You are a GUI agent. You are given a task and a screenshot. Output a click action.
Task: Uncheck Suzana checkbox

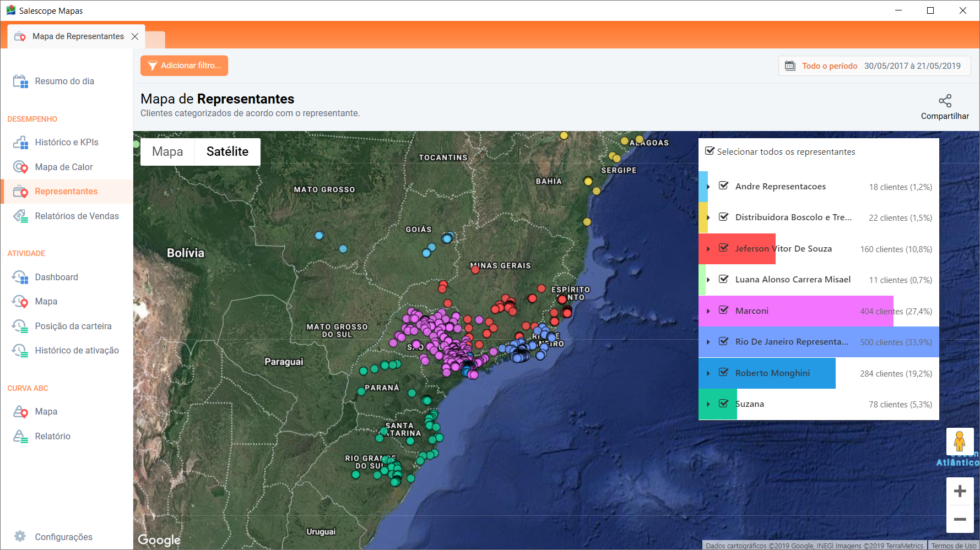[724, 404]
